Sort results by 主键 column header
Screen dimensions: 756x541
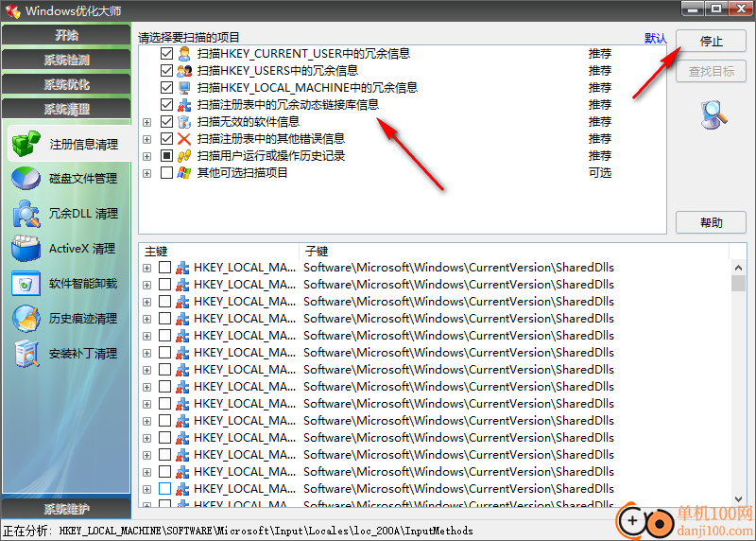pyautogui.click(x=219, y=251)
